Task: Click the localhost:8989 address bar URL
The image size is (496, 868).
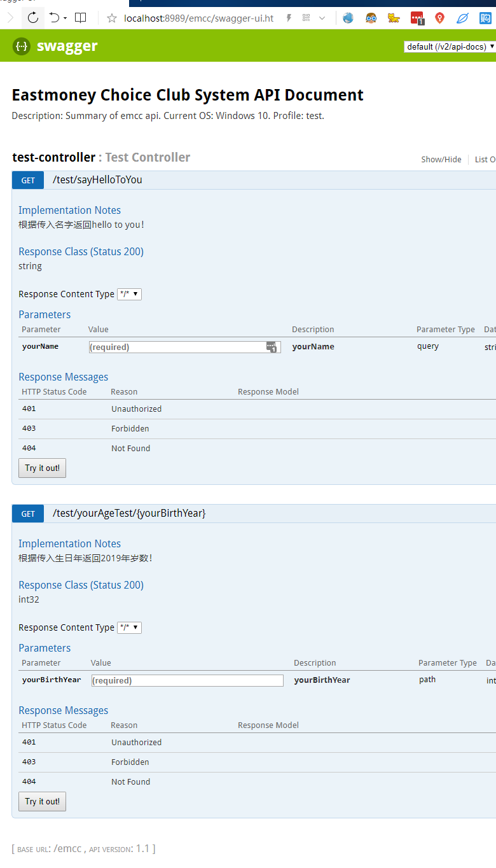Action: coord(199,18)
